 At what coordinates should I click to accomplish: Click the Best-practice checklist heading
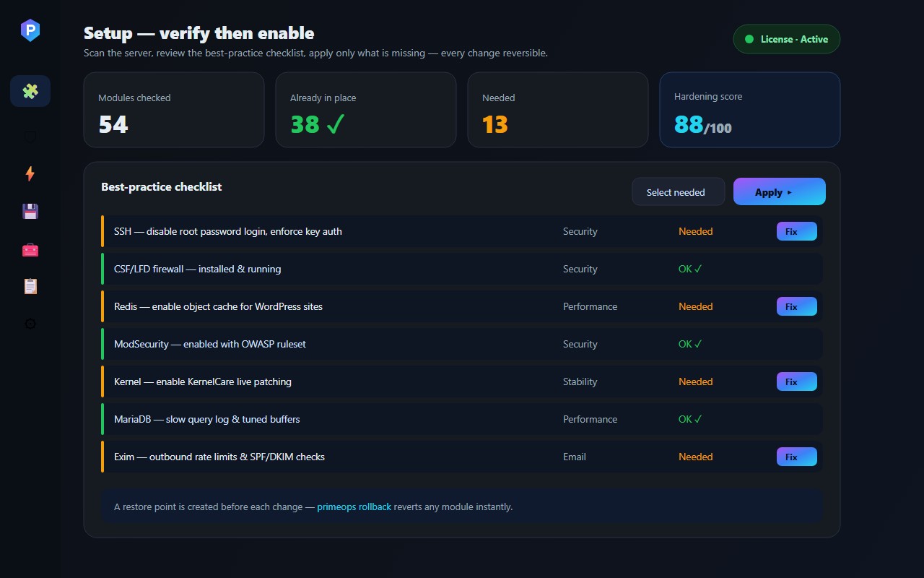pos(162,186)
